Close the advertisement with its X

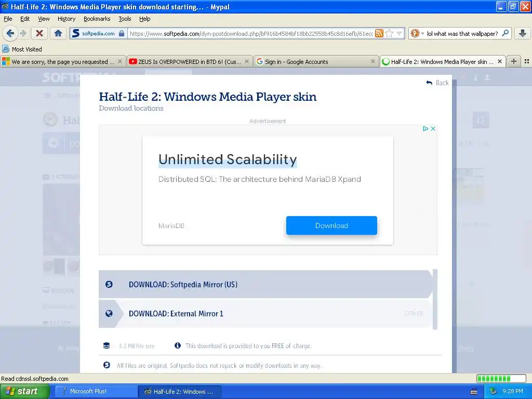433,129
